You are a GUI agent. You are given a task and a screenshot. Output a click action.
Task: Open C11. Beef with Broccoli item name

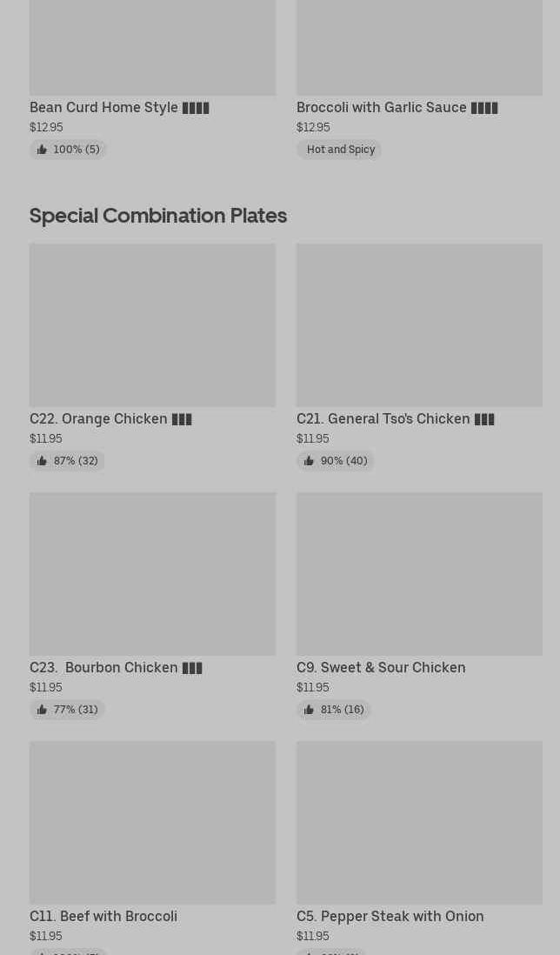pyautogui.click(x=103, y=916)
